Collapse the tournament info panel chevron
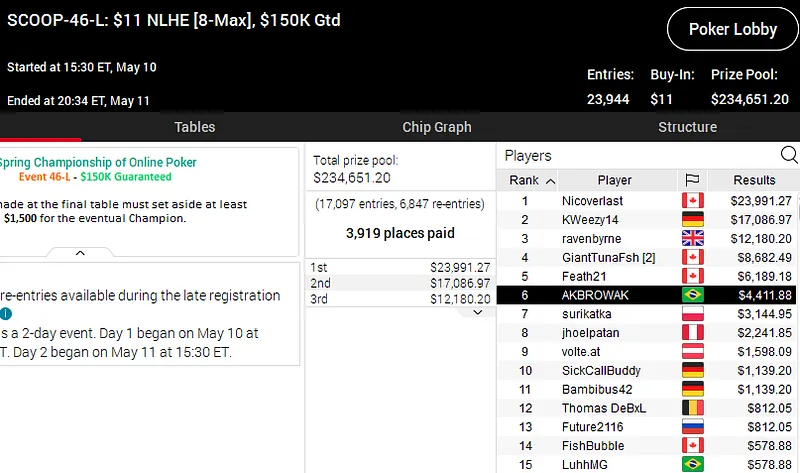 pos(79,254)
